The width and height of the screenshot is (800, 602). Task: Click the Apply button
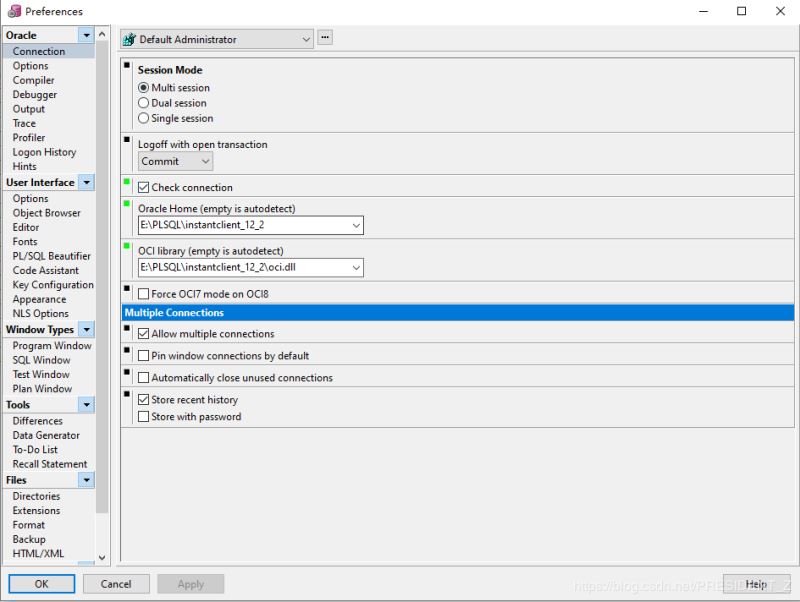[191, 584]
